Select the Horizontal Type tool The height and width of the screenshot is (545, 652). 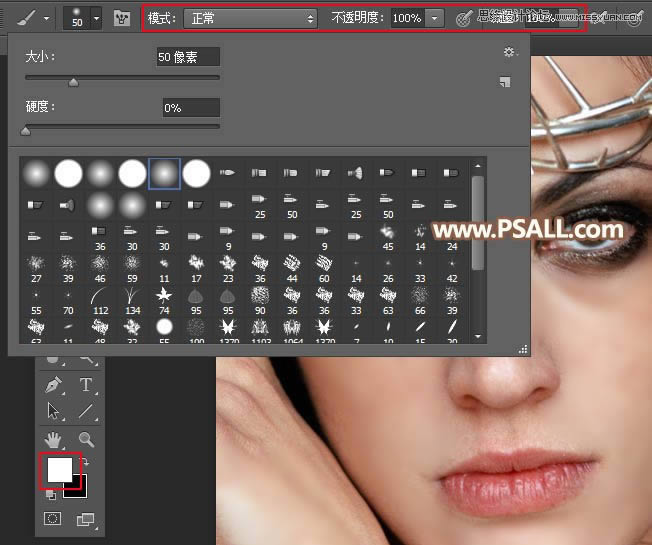click(x=86, y=385)
